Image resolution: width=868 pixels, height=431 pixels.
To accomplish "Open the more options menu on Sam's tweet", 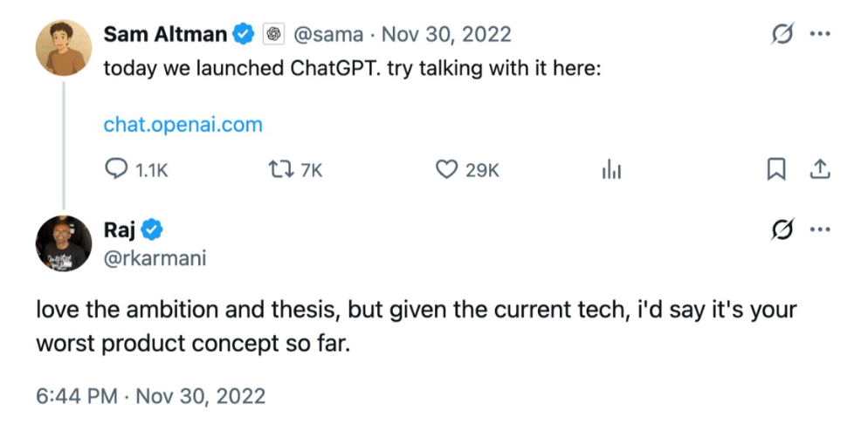I will [819, 35].
